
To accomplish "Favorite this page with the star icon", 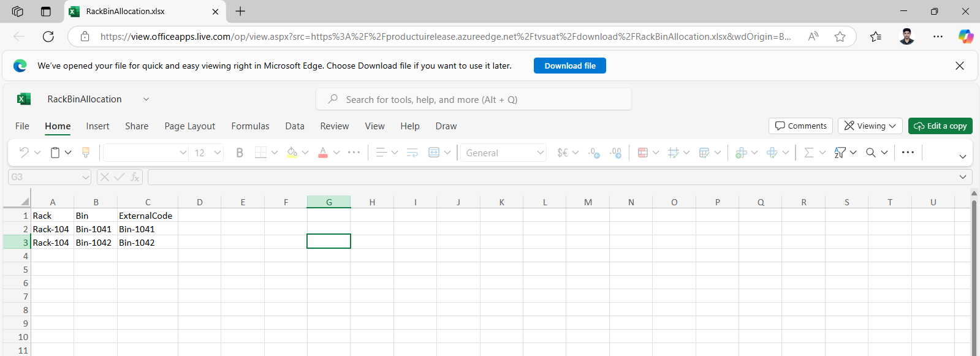I will (840, 37).
